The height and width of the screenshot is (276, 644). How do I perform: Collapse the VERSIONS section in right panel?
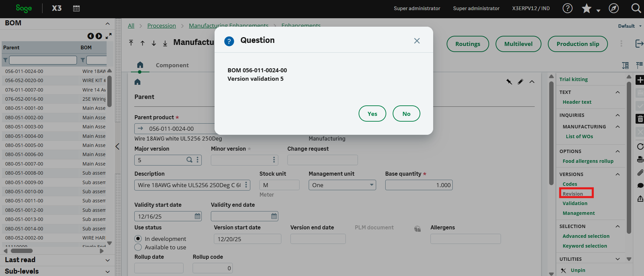(x=617, y=174)
